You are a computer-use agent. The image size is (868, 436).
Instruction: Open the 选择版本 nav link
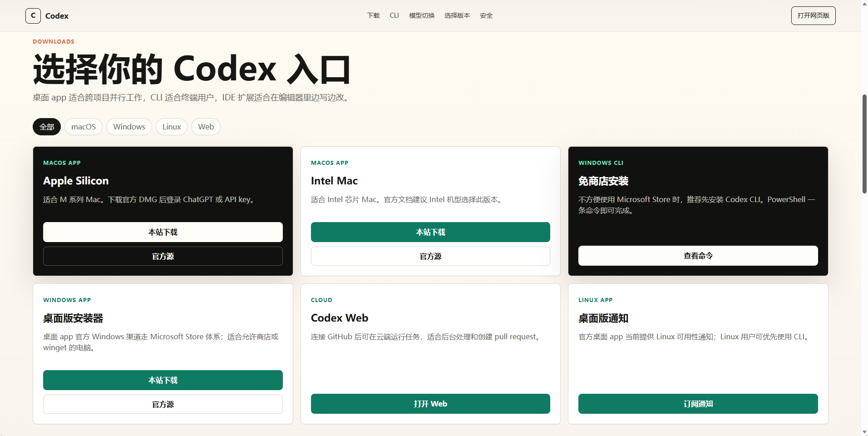click(457, 15)
